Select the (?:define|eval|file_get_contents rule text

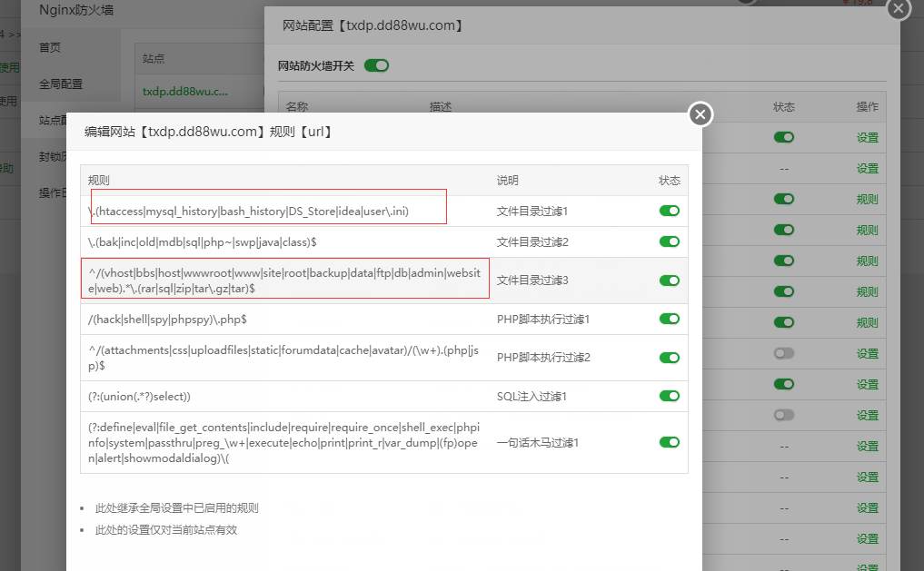(284, 443)
